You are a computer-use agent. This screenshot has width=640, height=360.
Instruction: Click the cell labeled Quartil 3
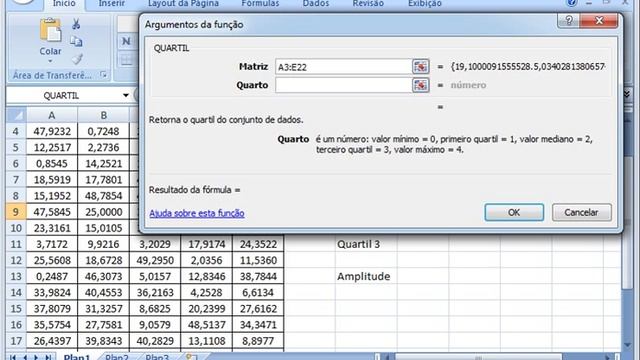tap(366, 244)
